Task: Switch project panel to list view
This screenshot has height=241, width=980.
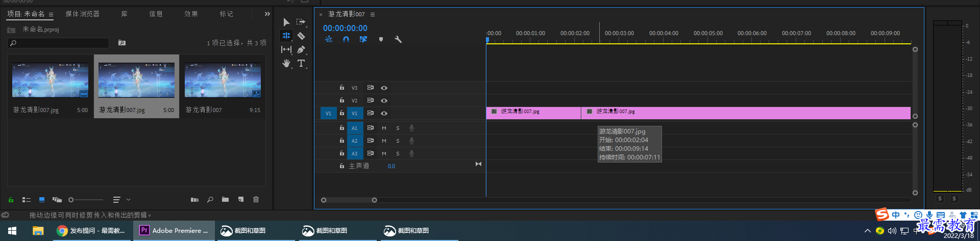Action: click(27, 200)
